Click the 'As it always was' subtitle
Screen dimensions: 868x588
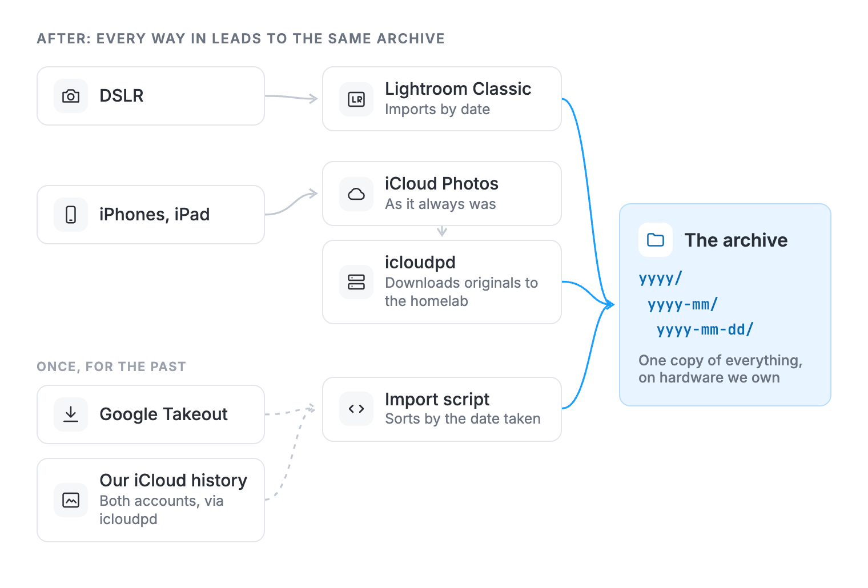point(440,204)
